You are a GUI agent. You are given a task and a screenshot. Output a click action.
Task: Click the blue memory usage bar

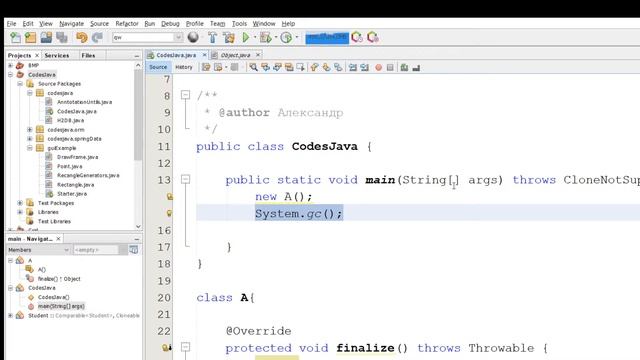pos(327,38)
